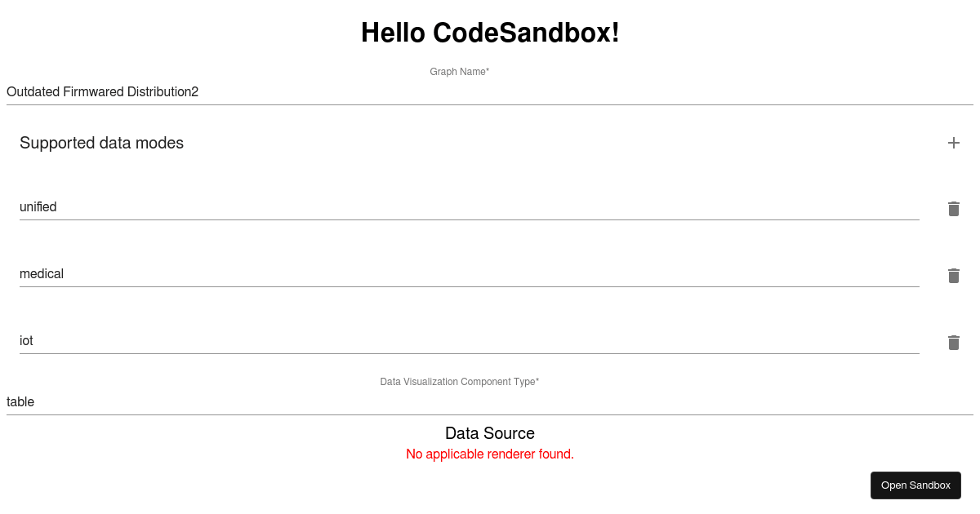Click the "table" value in the component field
The height and width of the screenshot is (514, 980).
click(x=20, y=401)
